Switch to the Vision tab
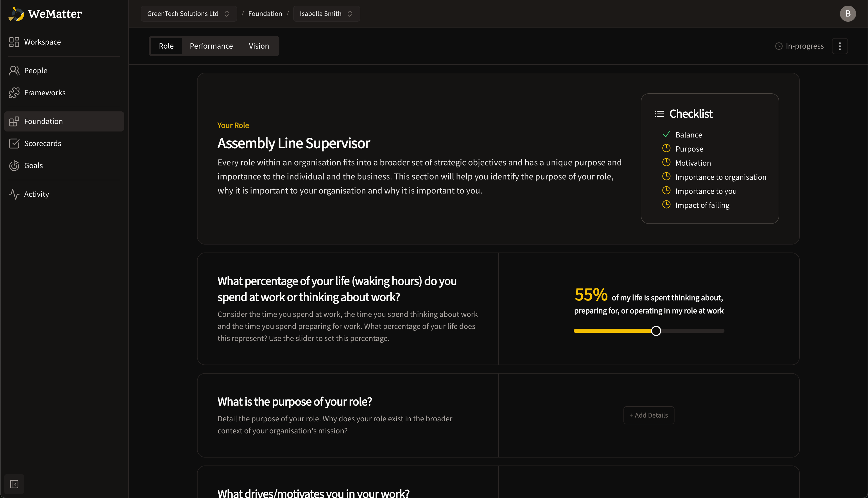The image size is (868, 498). point(259,46)
